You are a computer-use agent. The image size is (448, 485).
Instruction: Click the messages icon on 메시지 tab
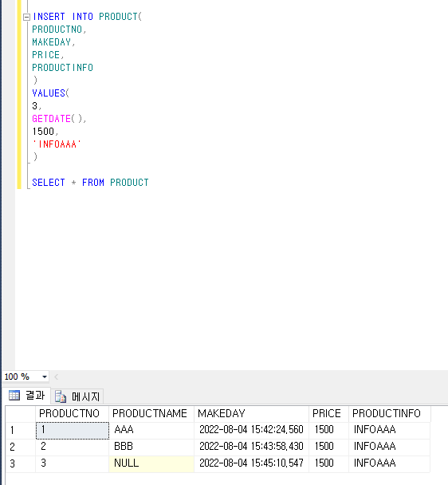pos(61,396)
